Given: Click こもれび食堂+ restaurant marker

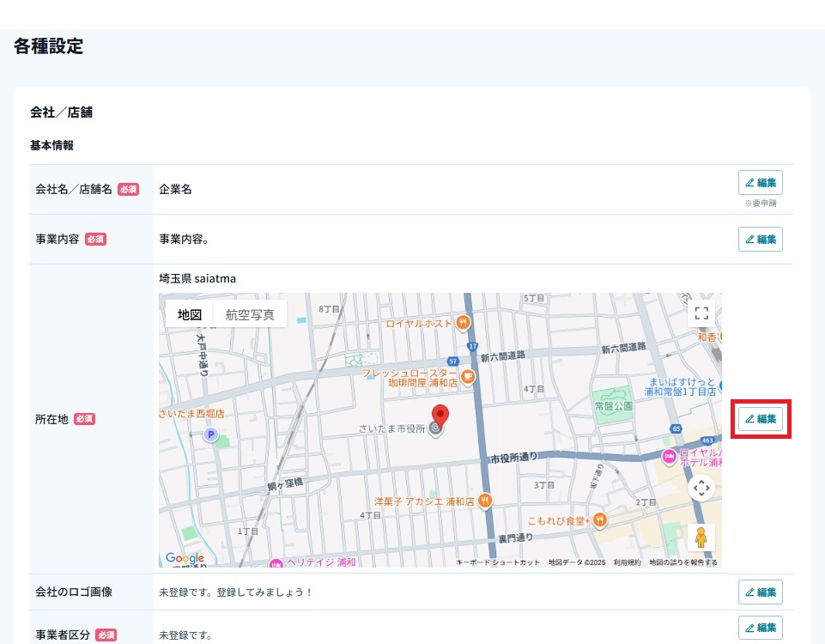Looking at the screenshot, I should pos(600,520).
